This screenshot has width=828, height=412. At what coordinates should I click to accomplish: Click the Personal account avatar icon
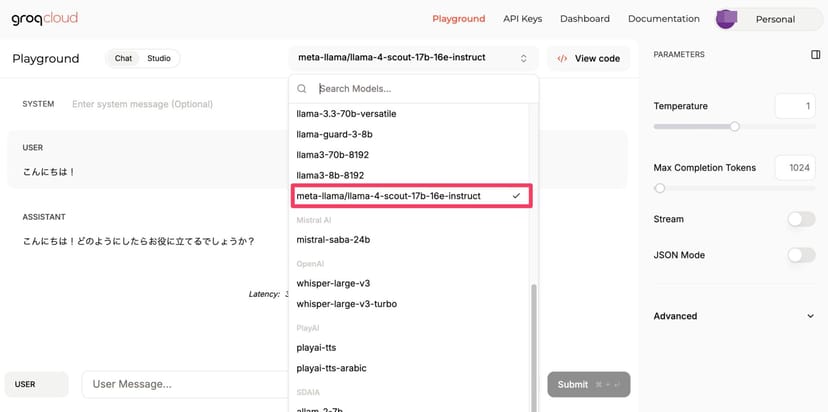point(727,19)
